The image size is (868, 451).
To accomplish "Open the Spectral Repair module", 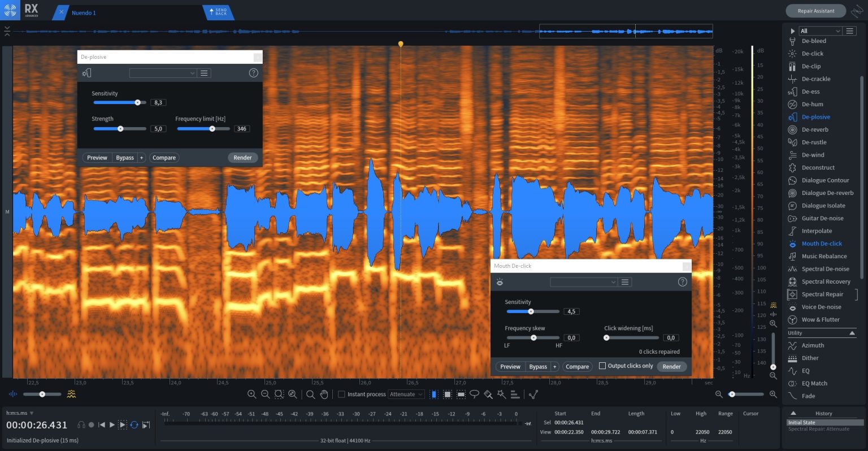I will point(822,294).
